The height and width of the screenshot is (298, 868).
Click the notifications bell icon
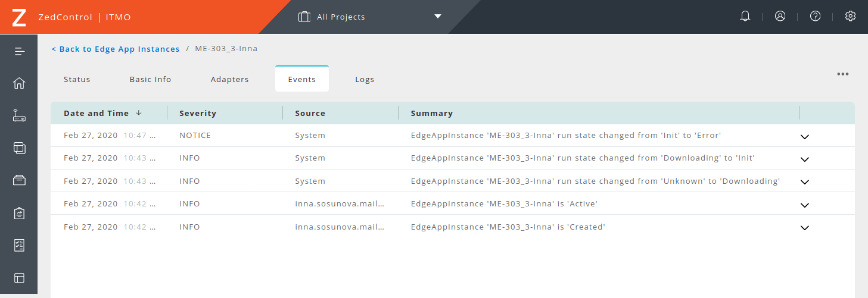[x=745, y=17]
